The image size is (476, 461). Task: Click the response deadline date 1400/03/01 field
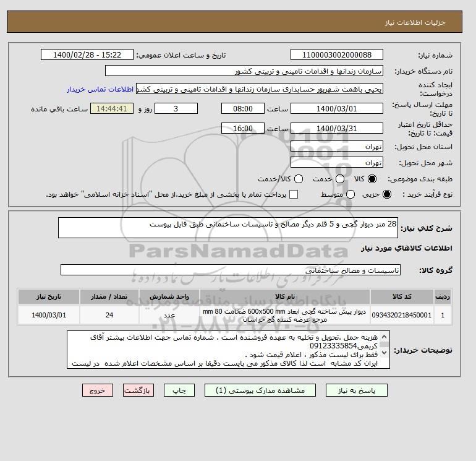(337, 108)
